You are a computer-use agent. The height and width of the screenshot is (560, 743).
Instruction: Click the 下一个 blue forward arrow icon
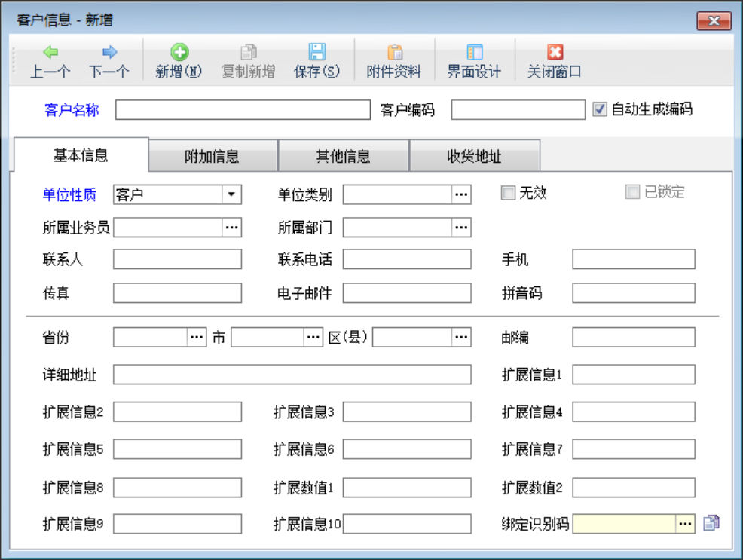(x=110, y=53)
